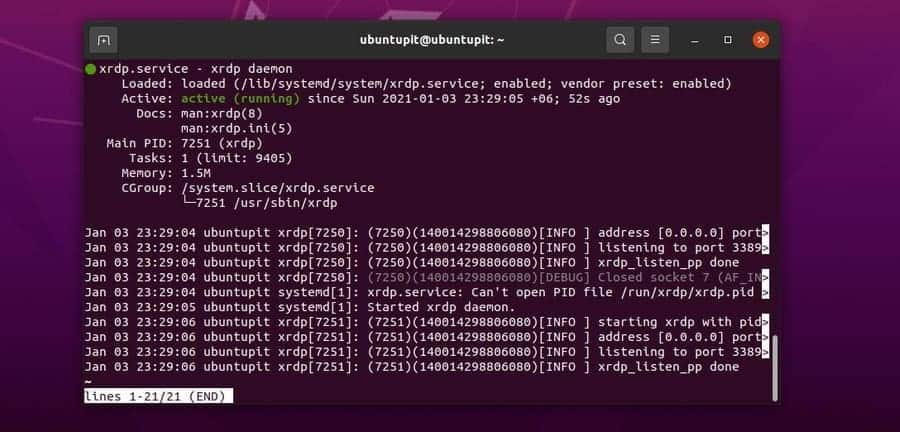This screenshot has width=900, height=432.
Task: Open the terminal hamburger menu
Action: [654, 40]
